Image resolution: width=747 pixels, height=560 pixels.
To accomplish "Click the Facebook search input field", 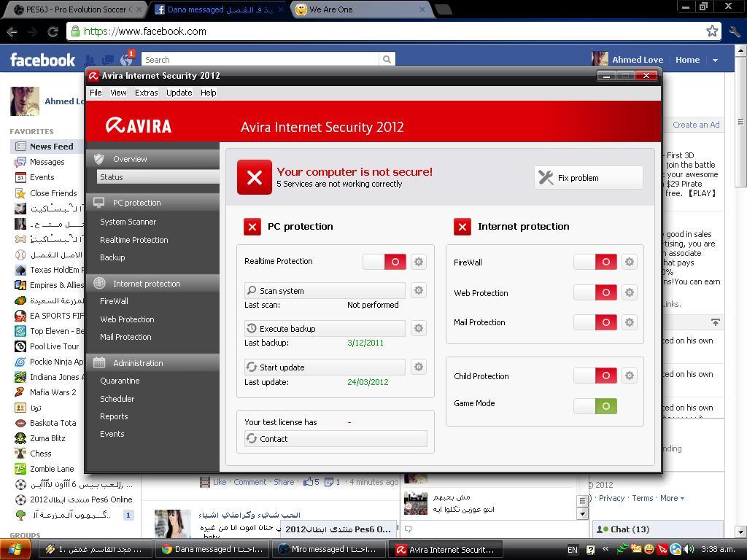I will pyautogui.click(x=260, y=60).
